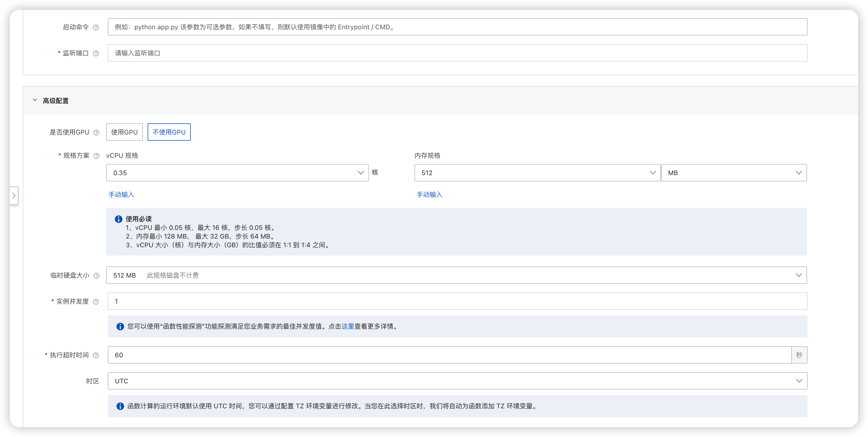Click help icon next to 启动命令

(96, 27)
